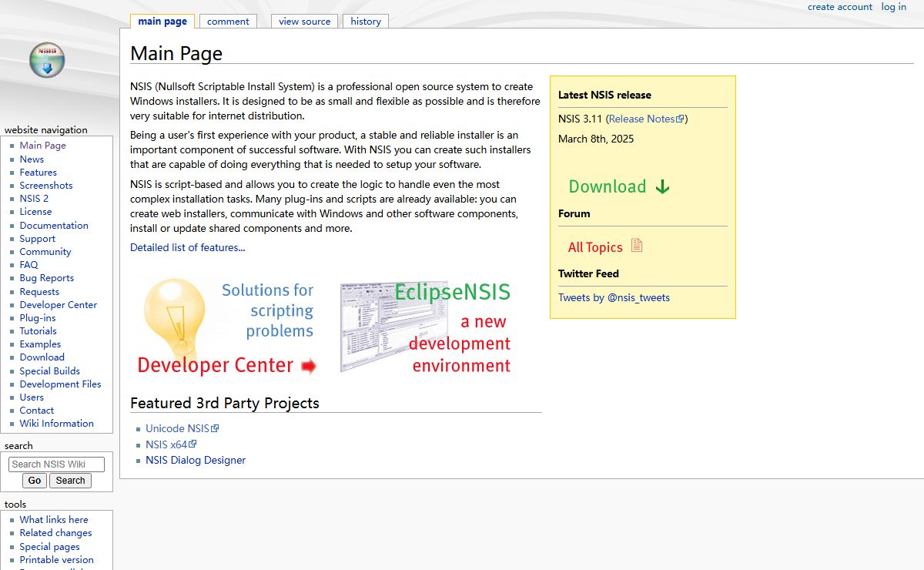The height and width of the screenshot is (570, 924).
Task: Click the red Developer Center arrow icon
Action: point(309,367)
